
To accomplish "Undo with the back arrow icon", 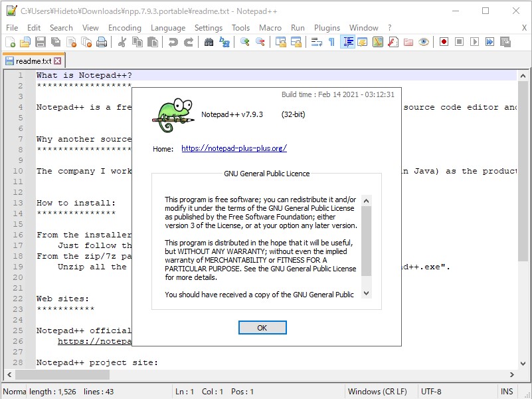I will pyautogui.click(x=173, y=41).
